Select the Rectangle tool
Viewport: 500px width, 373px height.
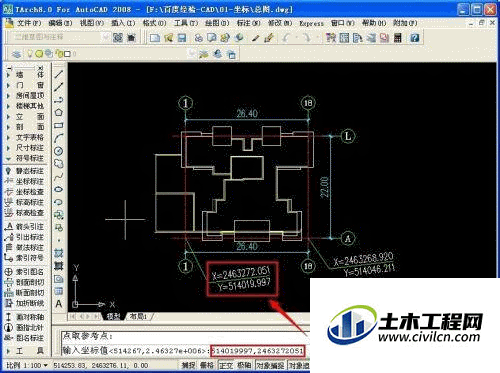(x=59, y=125)
